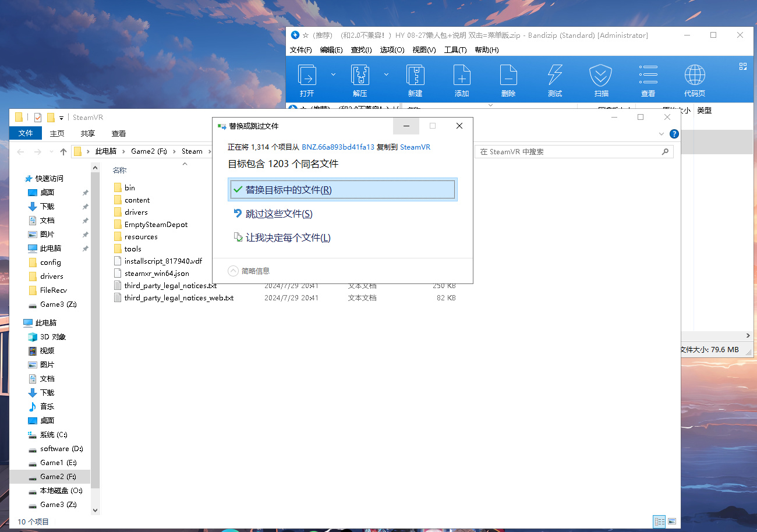The image size is (757, 532).
Task: Open the 编辑(E) menu in Bandizip
Action: (x=331, y=50)
